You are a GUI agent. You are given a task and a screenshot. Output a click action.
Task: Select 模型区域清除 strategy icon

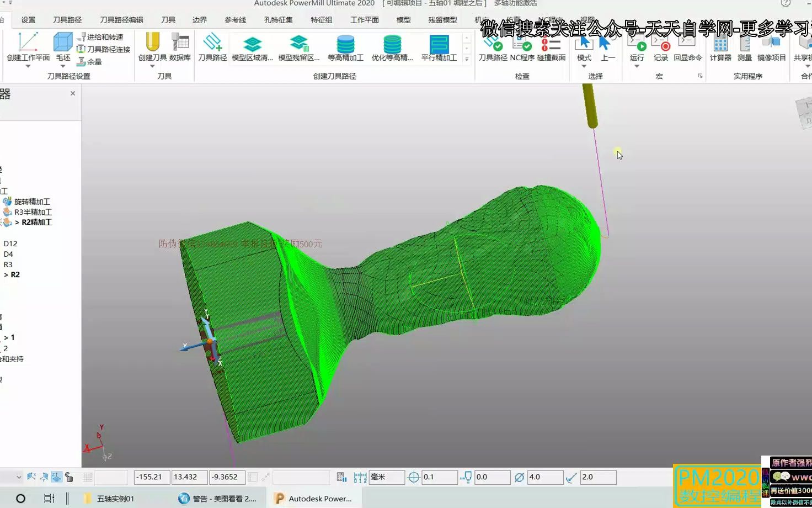point(252,44)
